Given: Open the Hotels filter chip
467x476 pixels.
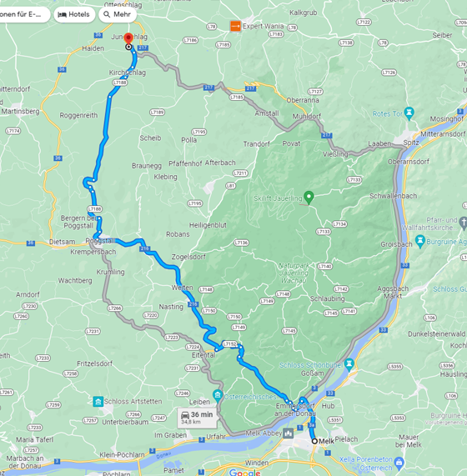Looking at the screenshot, I should [x=74, y=14].
